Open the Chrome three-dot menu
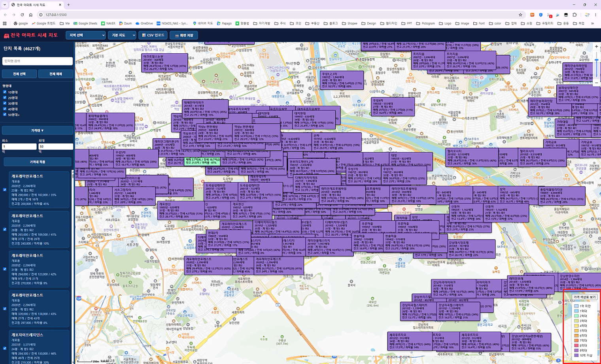The height and width of the screenshot is (364, 601). (x=595, y=15)
